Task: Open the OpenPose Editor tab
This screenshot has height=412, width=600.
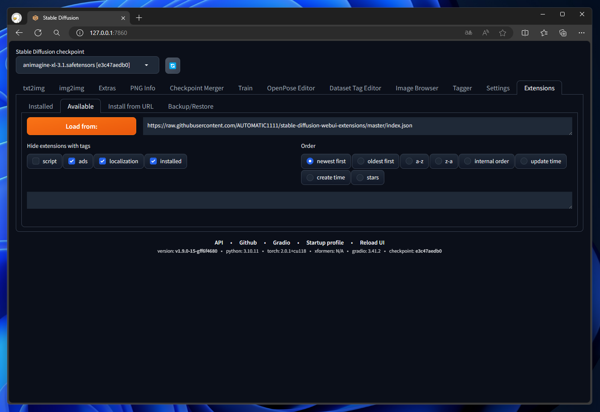Action: pos(291,88)
